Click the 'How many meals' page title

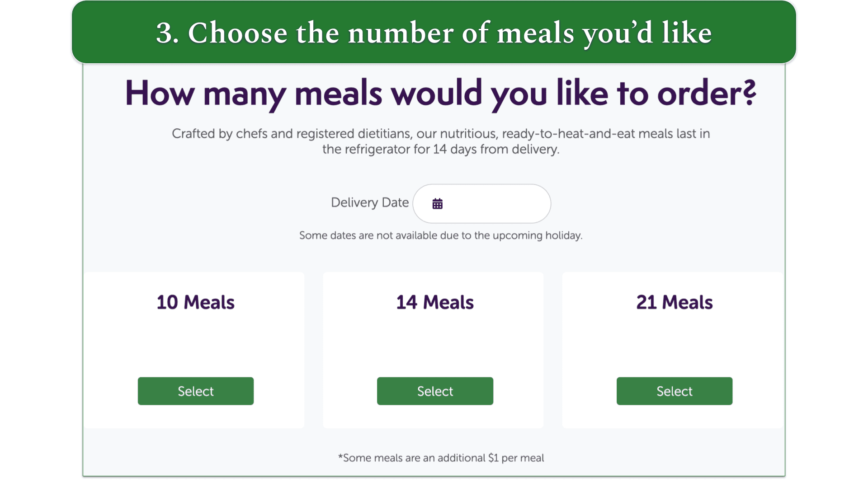coord(441,93)
